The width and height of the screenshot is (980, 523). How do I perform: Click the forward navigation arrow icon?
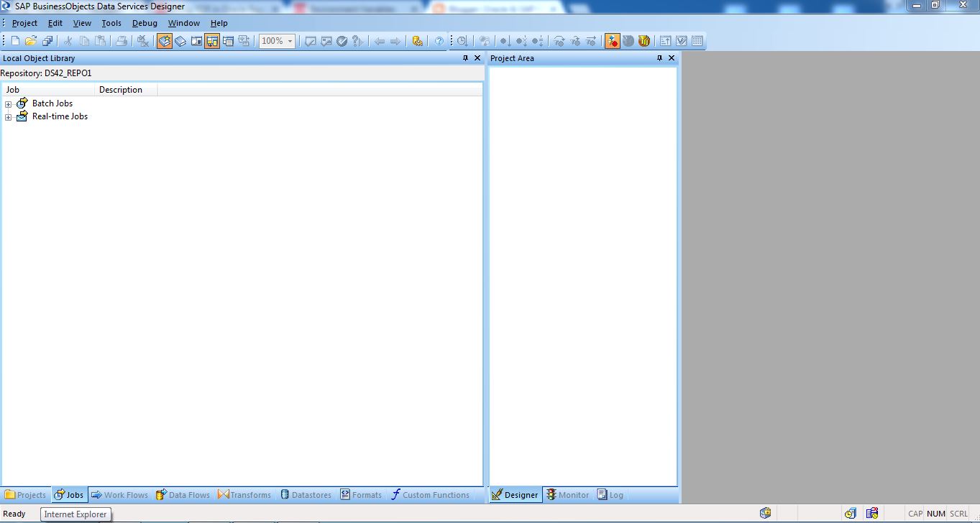[x=395, y=41]
